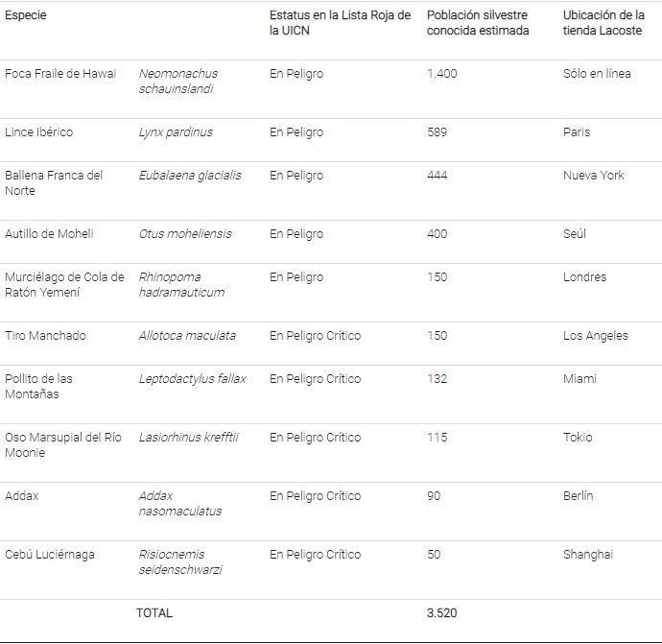Click the Estatus en la Lista Roja header
This screenshot has width=662, height=644.
[340, 23]
